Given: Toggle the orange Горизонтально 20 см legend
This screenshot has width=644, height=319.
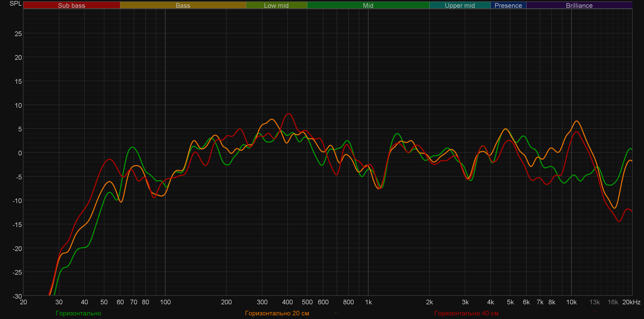Looking at the screenshot, I should [277, 313].
